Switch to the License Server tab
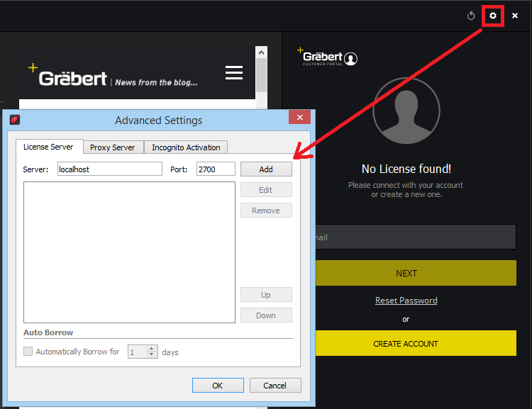Viewport: 532px width, 409px height. coord(48,147)
